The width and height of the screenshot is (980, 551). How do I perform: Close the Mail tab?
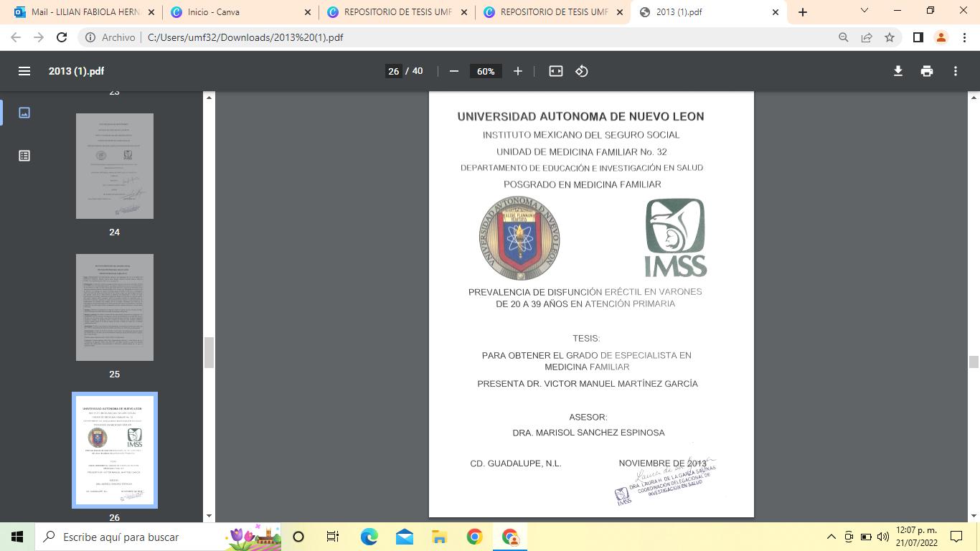pyautogui.click(x=151, y=12)
